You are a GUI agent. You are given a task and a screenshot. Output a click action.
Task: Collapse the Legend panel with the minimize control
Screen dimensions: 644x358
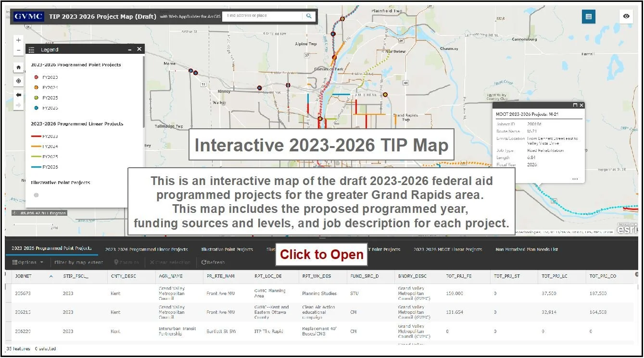(x=129, y=49)
